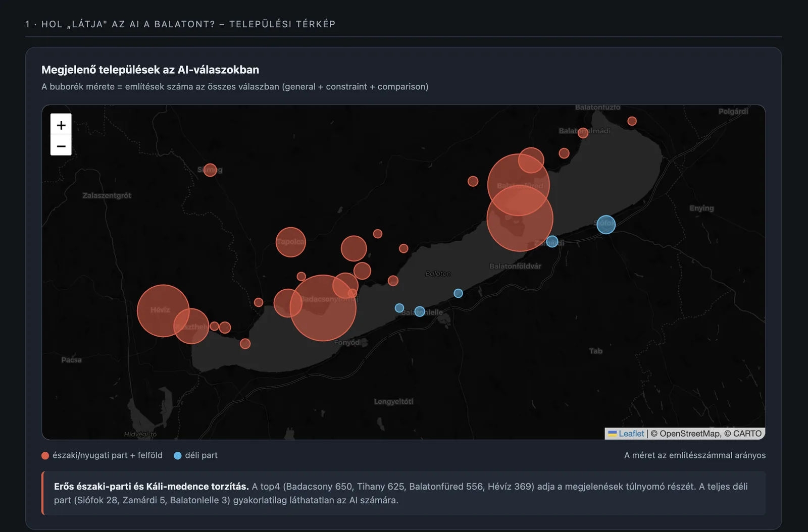Click the Zalaszentgrót map label
The image size is (808, 532).
coord(107,195)
